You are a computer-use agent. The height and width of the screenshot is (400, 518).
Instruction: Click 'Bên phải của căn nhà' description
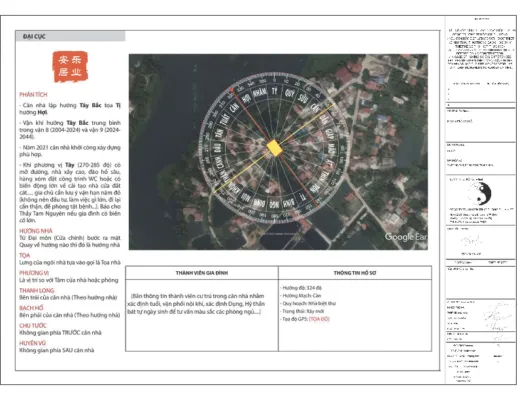click(x=69, y=315)
